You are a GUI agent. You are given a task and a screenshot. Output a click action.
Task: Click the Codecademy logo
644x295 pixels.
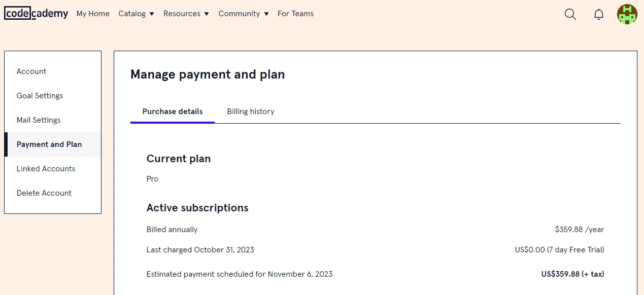[x=36, y=14]
